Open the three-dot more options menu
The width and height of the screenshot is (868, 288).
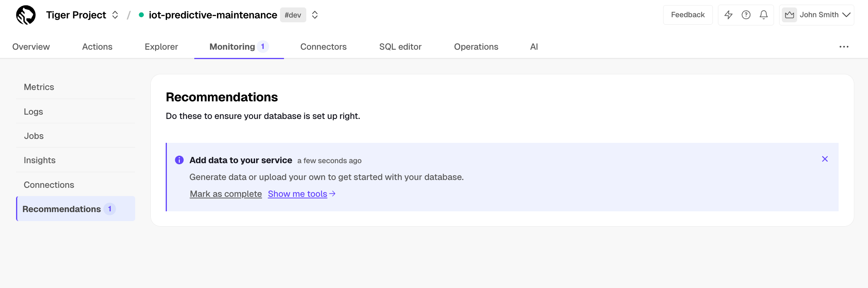(844, 47)
